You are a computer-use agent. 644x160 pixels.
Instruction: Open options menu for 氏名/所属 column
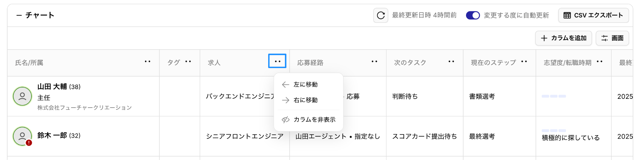tap(147, 61)
